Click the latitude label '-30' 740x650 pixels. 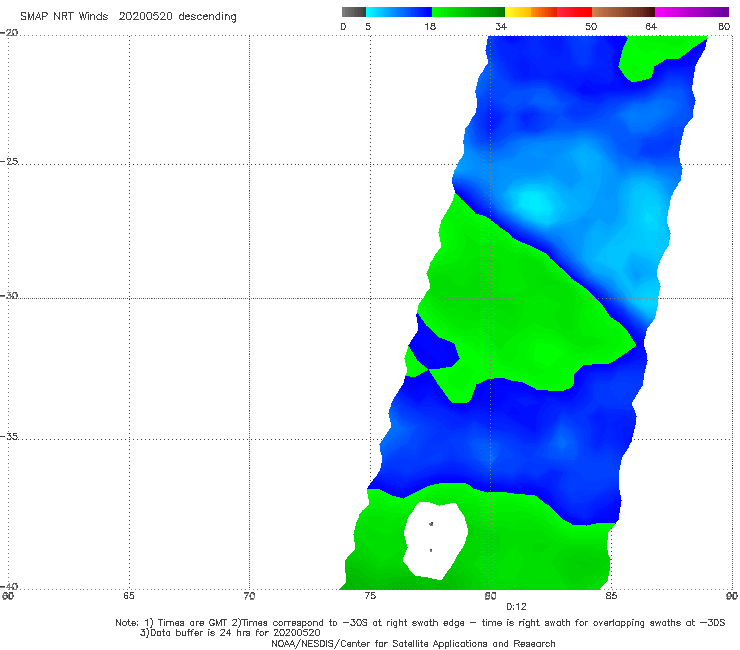[9, 295]
